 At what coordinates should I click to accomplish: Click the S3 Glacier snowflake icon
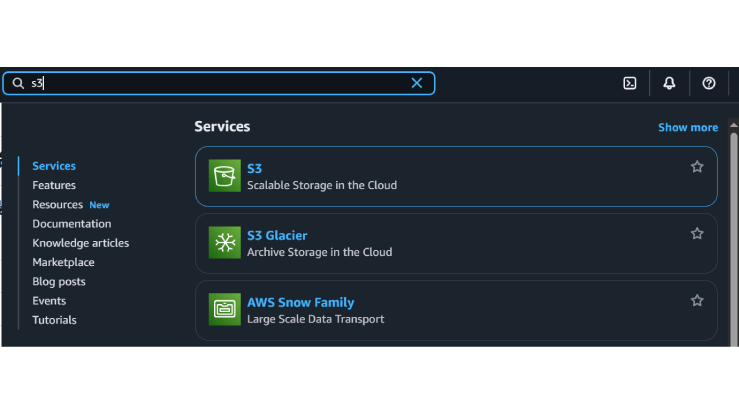click(x=224, y=243)
